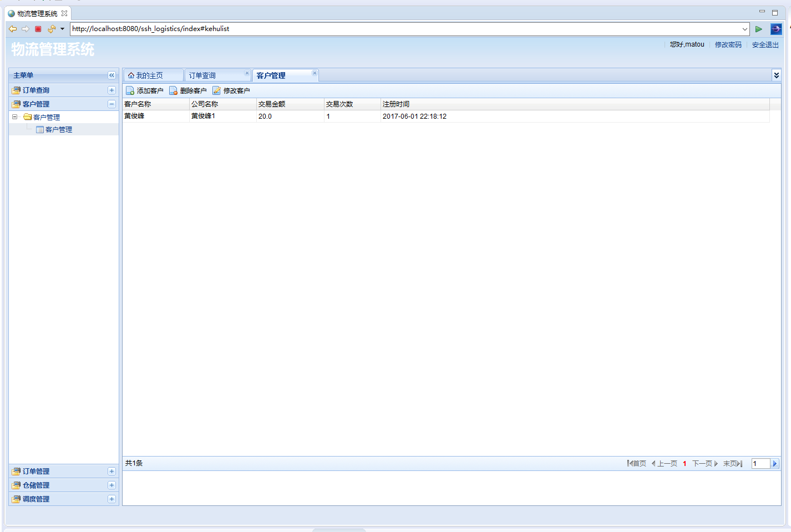Image resolution: width=791 pixels, height=532 pixels.
Task: Click the 删除客户 toolbar button
Action: [188, 91]
